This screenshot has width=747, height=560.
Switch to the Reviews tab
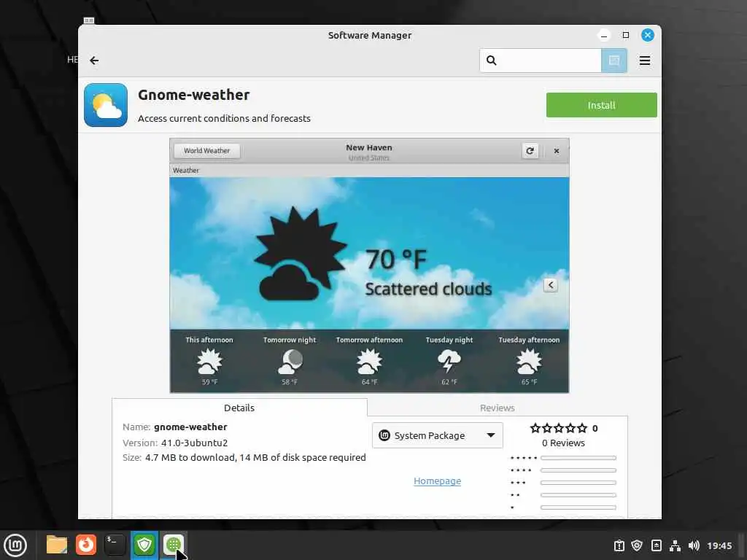[x=497, y=408]
